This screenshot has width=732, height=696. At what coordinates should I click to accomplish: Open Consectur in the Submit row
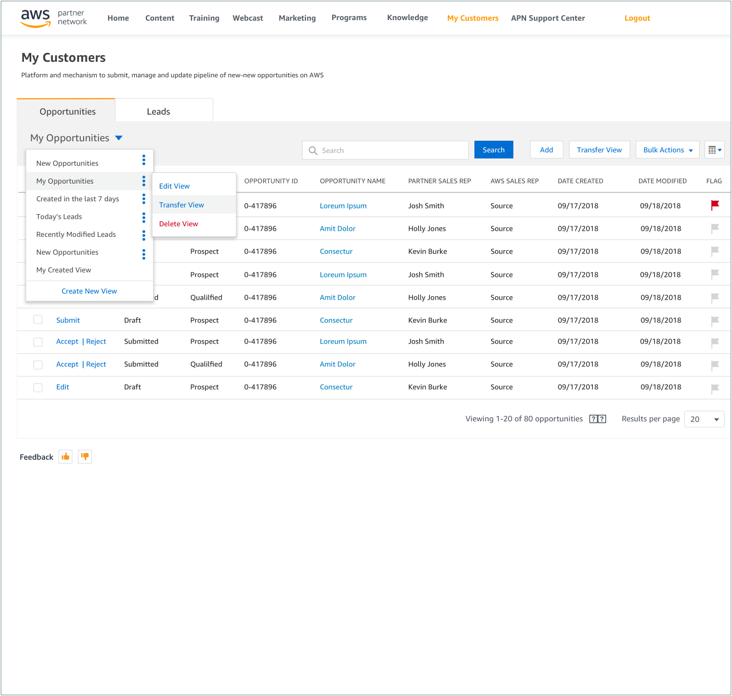click(336, 320)
